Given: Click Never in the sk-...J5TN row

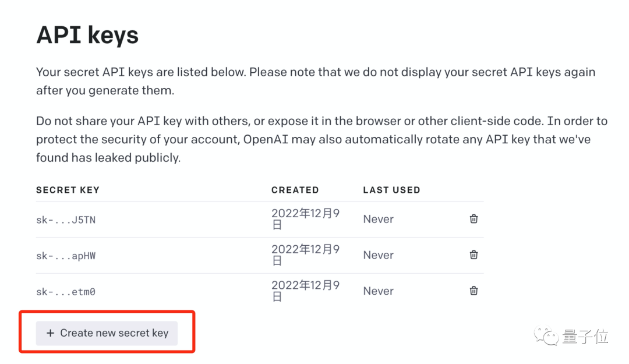Looking at the screenshot, I should (379, 219).
